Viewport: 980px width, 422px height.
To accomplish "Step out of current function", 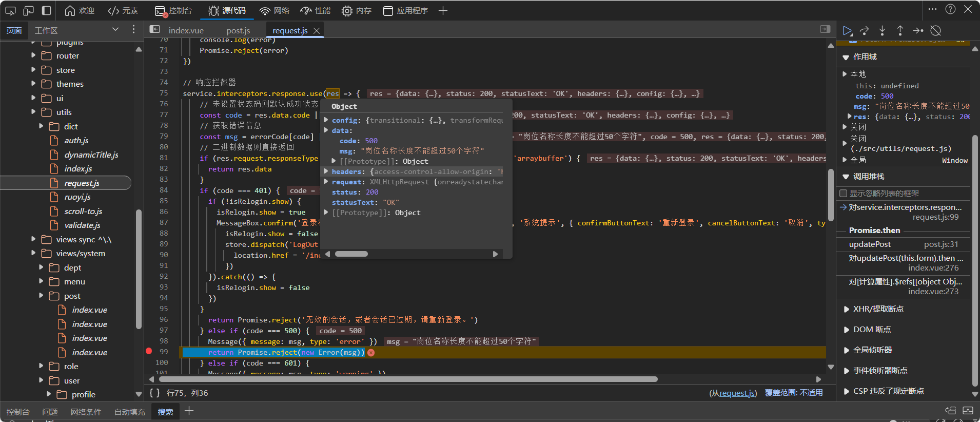I will tap(900, 31).
